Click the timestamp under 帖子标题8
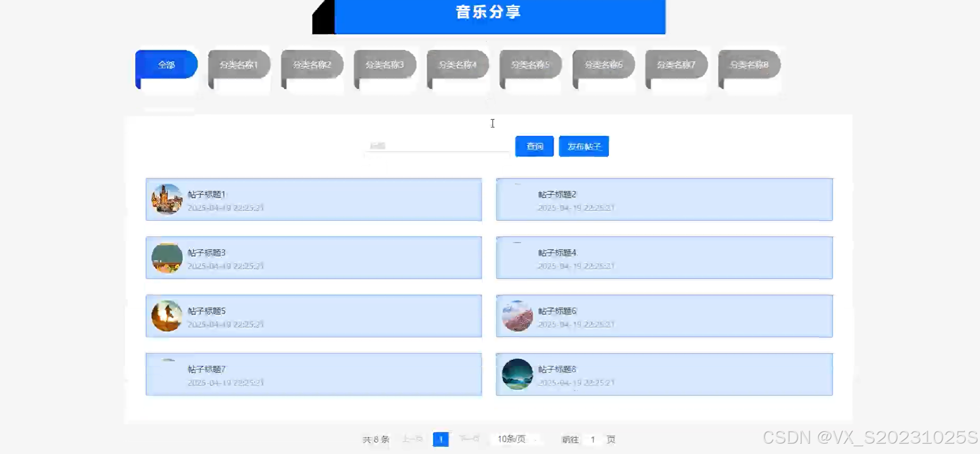The image size is (980, 454). (x=576, y=383)
